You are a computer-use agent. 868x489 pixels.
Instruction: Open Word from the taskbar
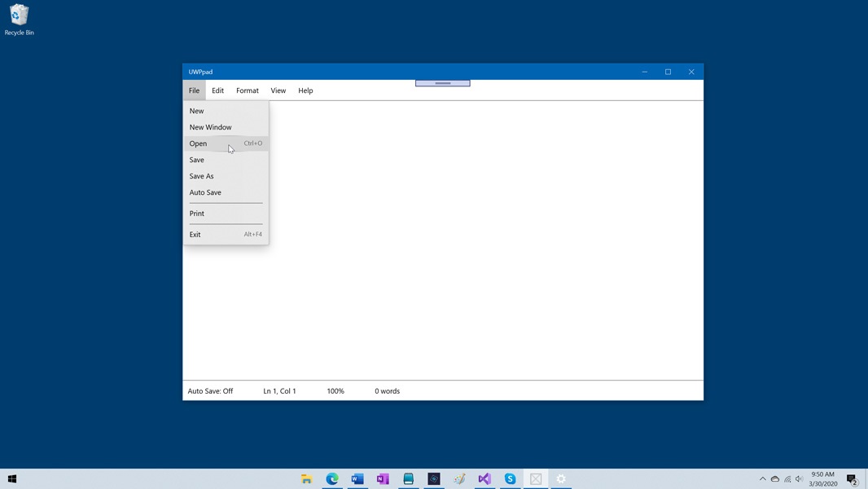[357, 479]
